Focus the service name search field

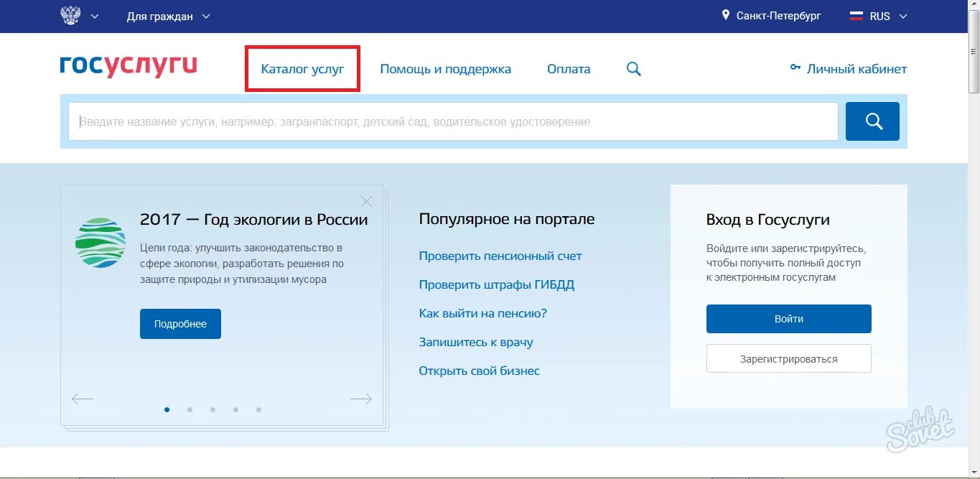click(x=453, y=121)
